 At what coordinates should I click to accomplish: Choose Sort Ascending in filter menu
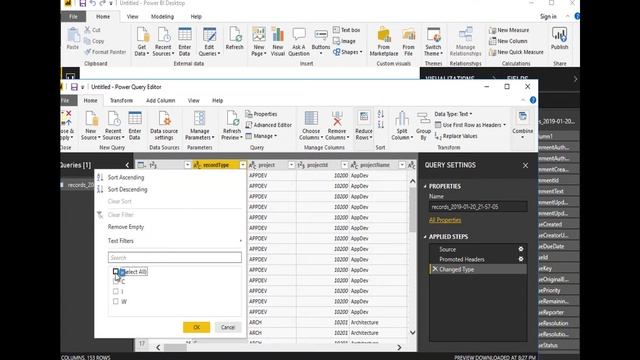pos(126,178)
